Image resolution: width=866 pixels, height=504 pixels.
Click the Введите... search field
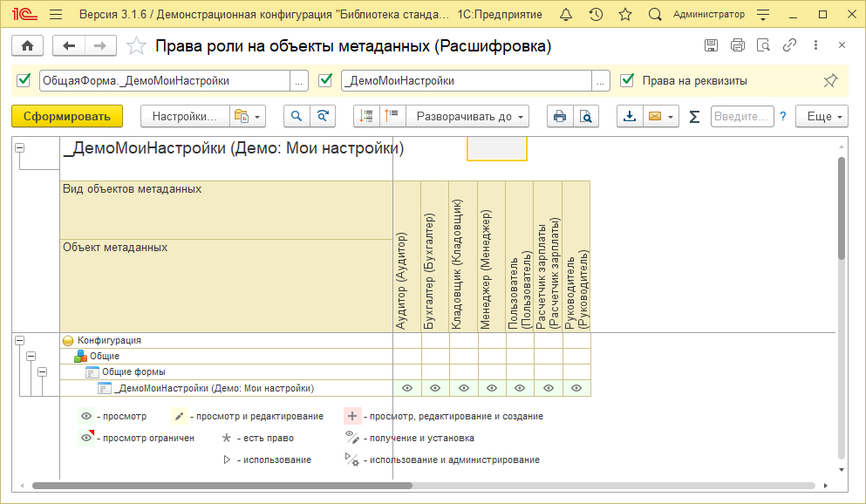click(742, 117)
